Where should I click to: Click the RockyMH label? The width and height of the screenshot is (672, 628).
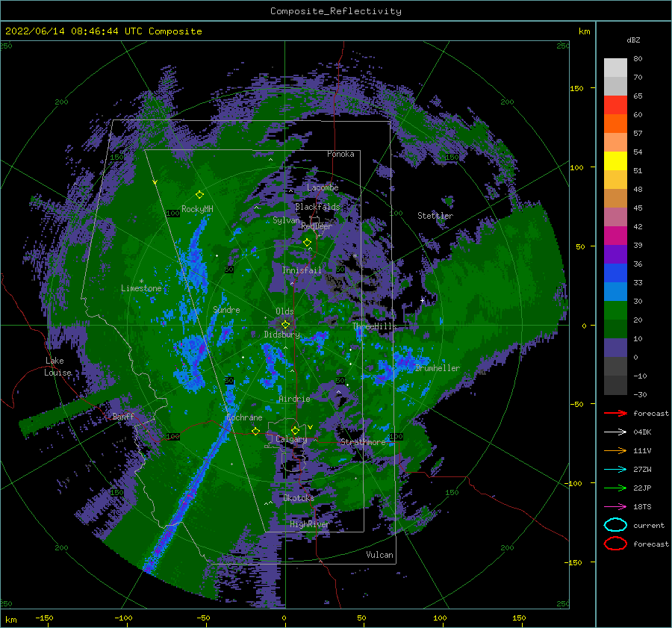pyautogui.click(x=197, y=209)
